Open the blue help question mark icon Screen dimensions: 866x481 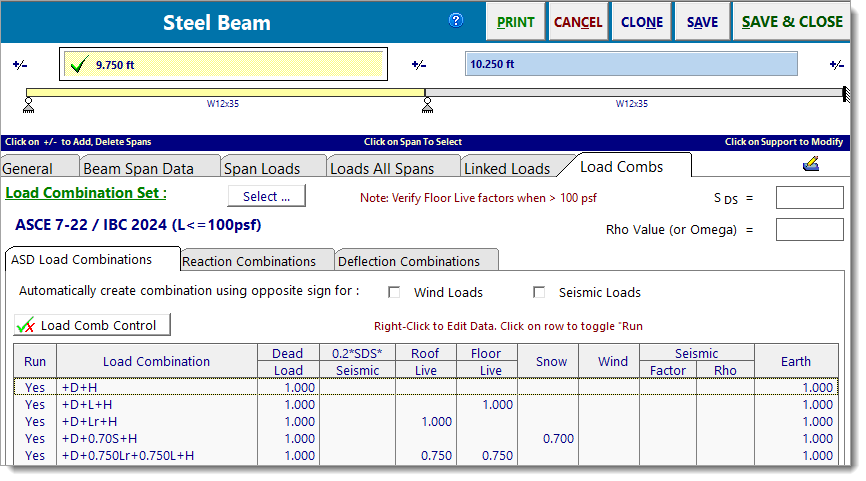[456, 20]
